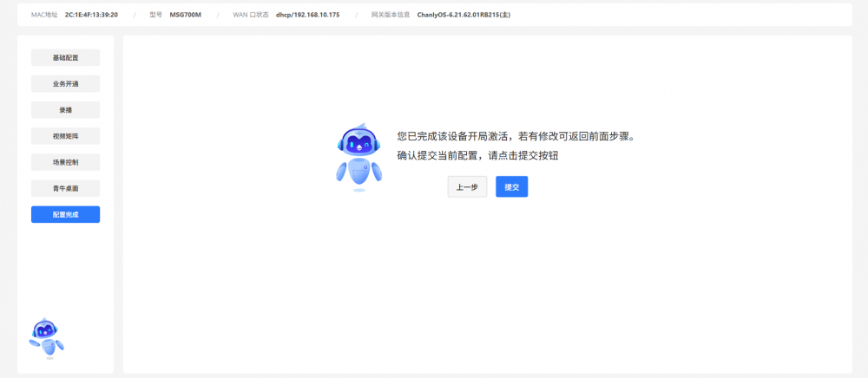Image resolution: width=868 pixels, height=378 pixels.
Task: Open the 基础配置 step
Action: (x=65, y=58)
